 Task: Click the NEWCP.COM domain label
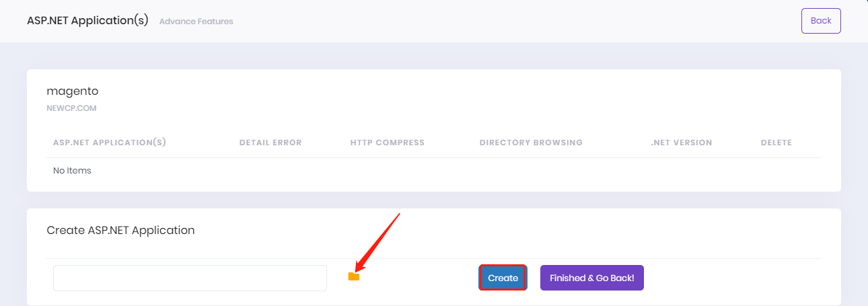[x=71, y=108]
